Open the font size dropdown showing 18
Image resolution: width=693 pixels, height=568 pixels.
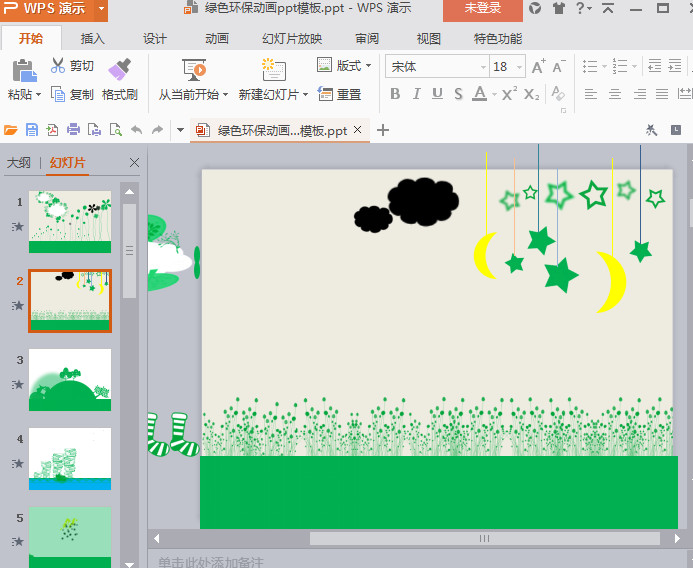tap(517, 67)
